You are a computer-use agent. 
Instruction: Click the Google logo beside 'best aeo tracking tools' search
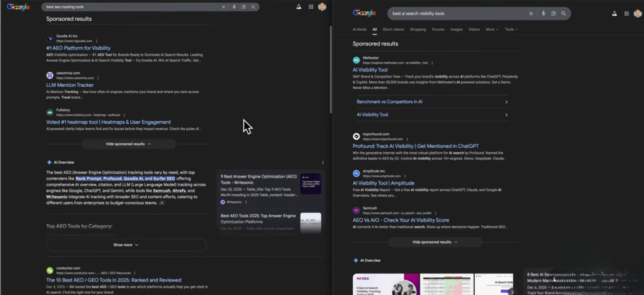click(20, 7)
